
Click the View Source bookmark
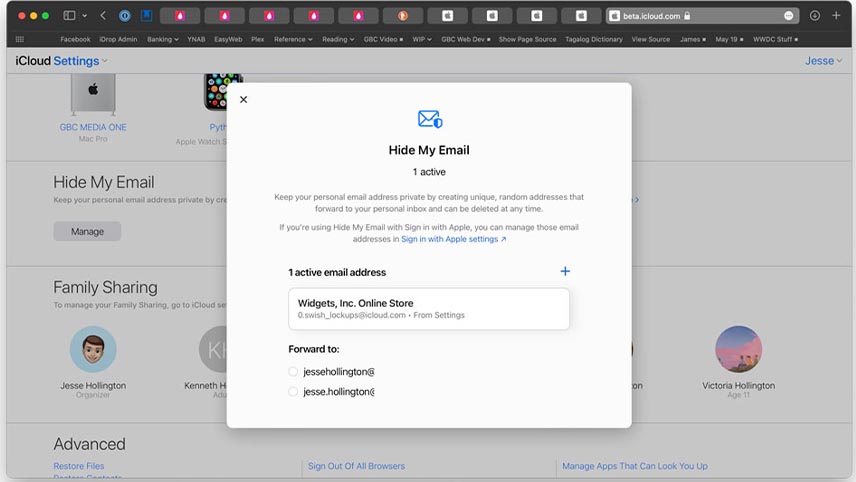click(651, 39)
